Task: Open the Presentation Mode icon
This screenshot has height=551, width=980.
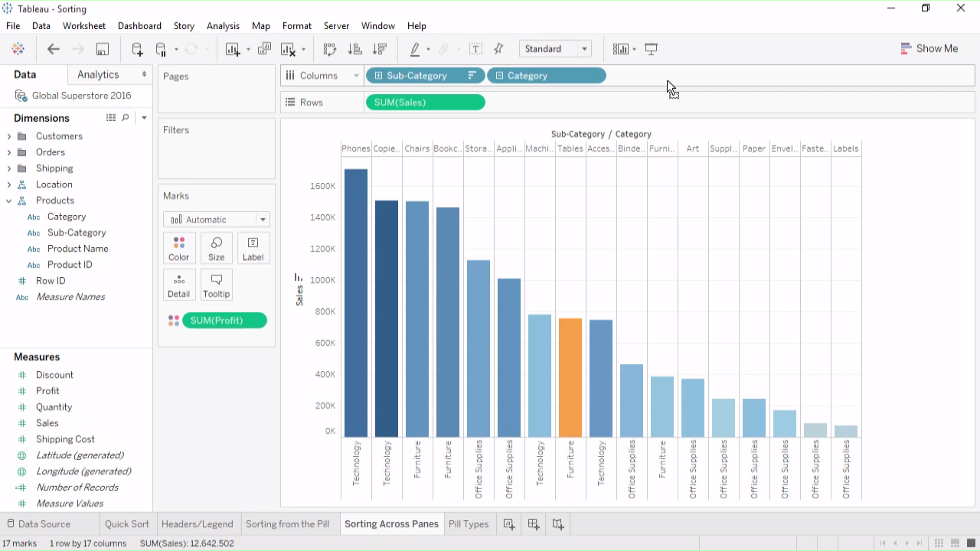Action: coord(652,49)
